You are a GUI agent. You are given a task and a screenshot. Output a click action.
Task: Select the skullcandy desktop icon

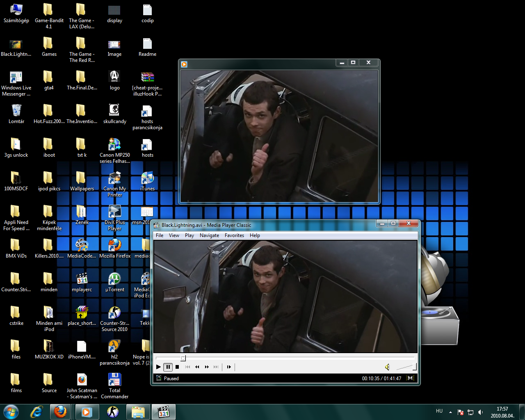[x=115, y=114]
